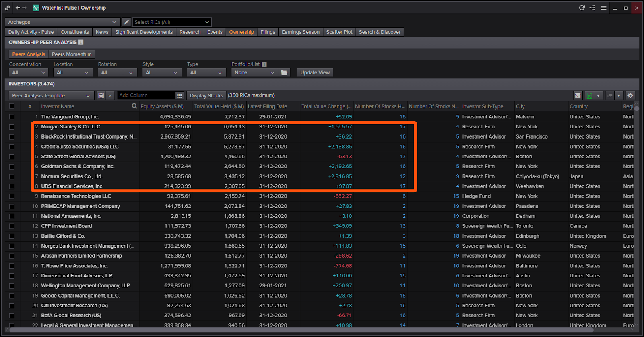Screen dimensions: 644x337
Task: Expand the Excel export options arrow
Action: (x=599, y=95)
